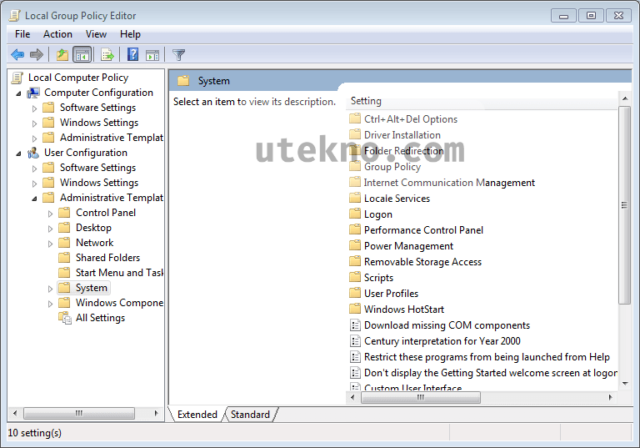Image resolution: width=640 pixels, height=448 pixels.
Task: Click the User Profiles folder icon
Action: pyautogui.click(x=355, y=293)
